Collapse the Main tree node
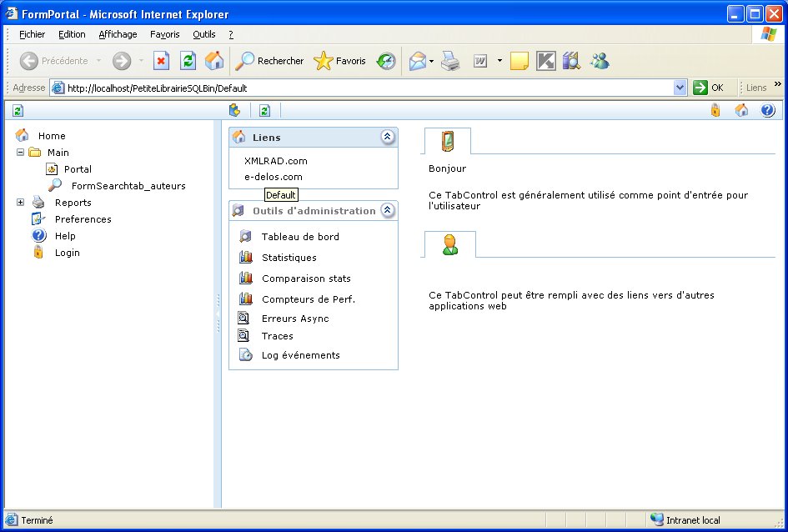The height and width of the screenshot is (532, 788). (x=20, y=153)
